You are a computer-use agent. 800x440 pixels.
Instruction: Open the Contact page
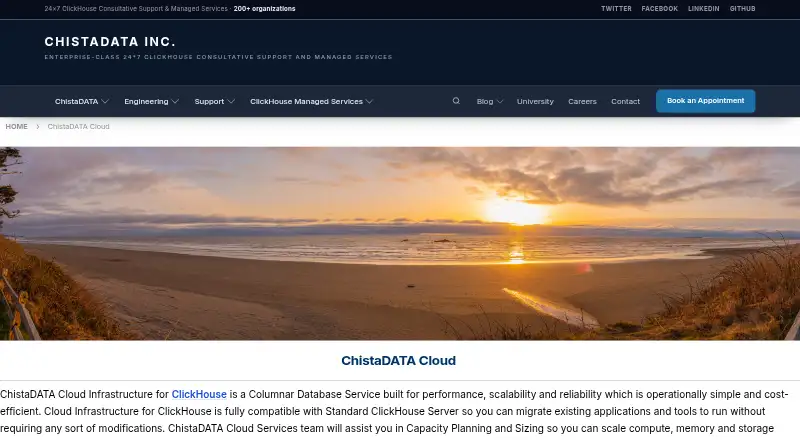point(626,102)
